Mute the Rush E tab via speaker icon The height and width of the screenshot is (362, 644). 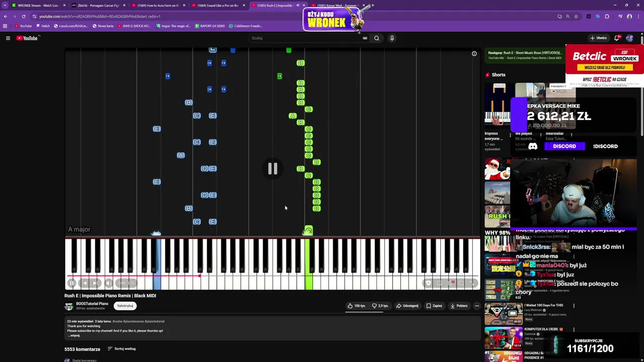[297, 6]
